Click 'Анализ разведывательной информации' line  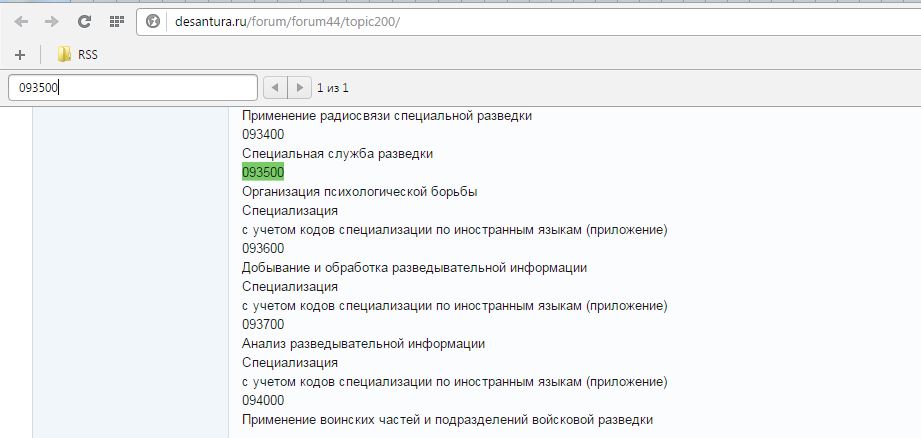pyautogui.click(x=363, y=343)
